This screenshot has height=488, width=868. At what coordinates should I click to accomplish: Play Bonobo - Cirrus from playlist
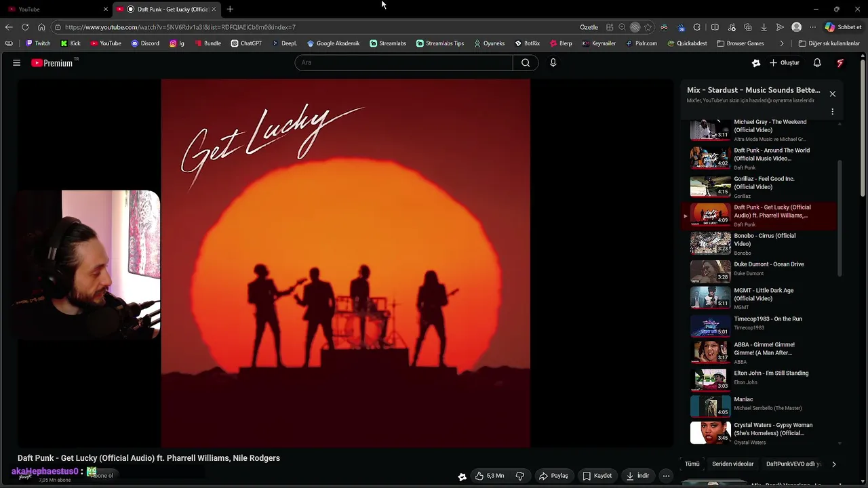[x=759, y=243]
